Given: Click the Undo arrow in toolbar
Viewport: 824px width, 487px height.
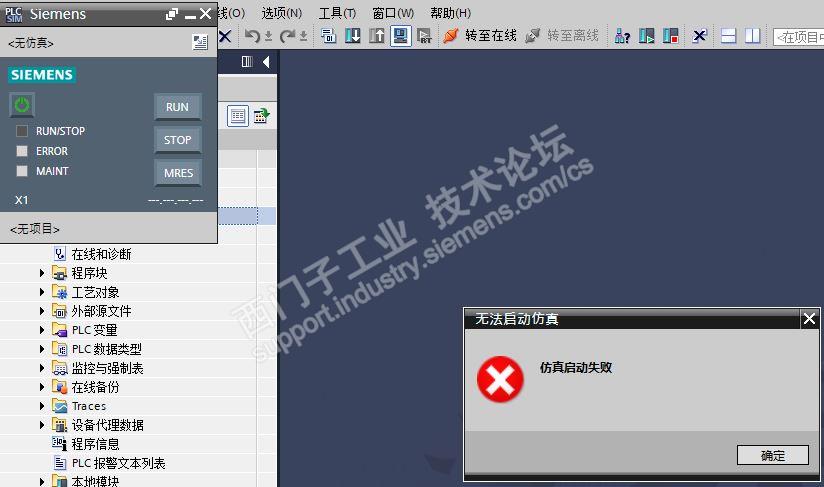Looking at the screenshot, I should coord(252,36).
